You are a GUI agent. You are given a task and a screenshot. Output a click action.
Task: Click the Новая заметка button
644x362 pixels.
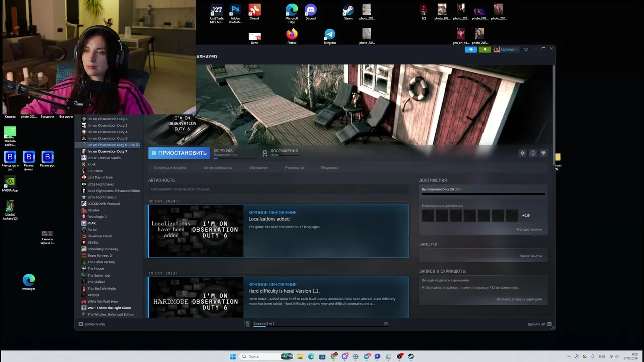pos(531,256)
